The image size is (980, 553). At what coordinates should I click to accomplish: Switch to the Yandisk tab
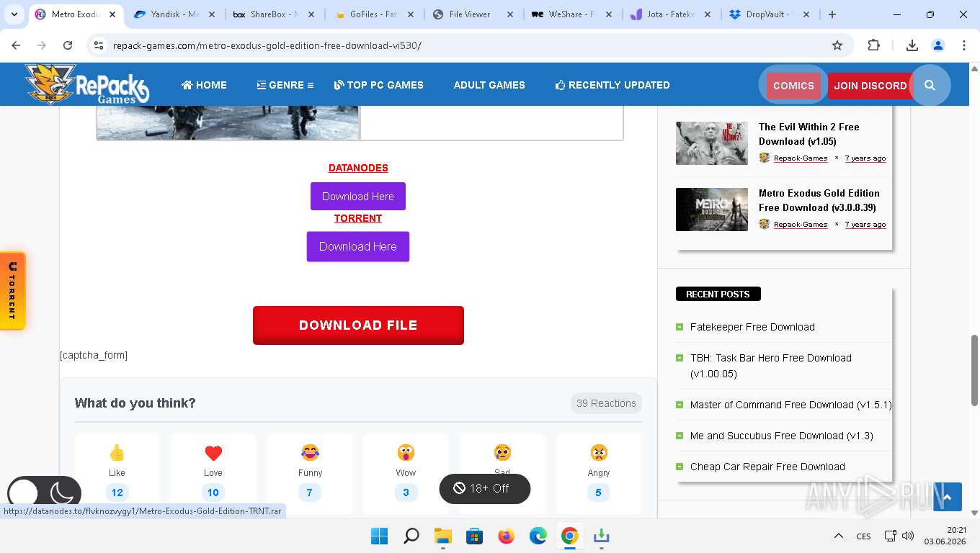coord(174,14)
